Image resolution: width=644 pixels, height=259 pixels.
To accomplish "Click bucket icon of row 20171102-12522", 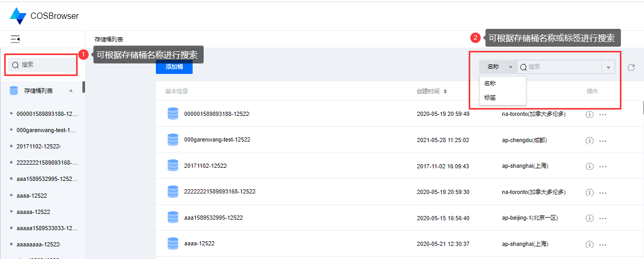I will coord(173,166).
